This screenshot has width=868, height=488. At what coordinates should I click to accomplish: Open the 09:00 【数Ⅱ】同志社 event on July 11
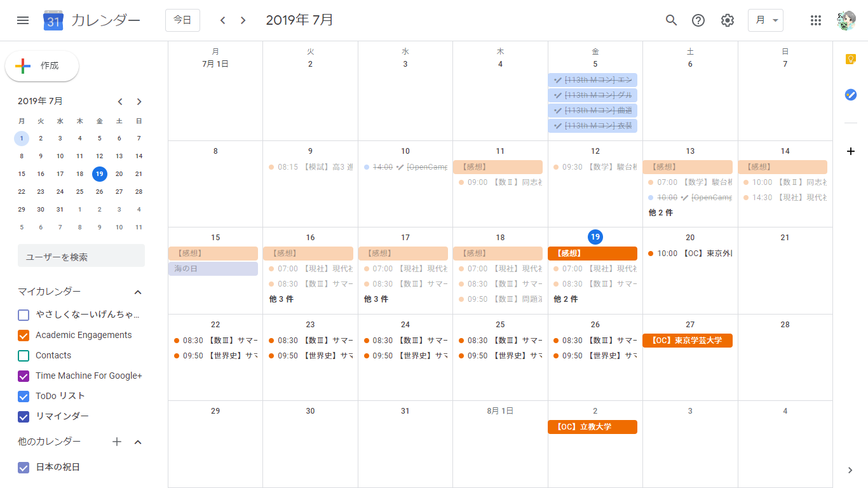click(498, 182)
